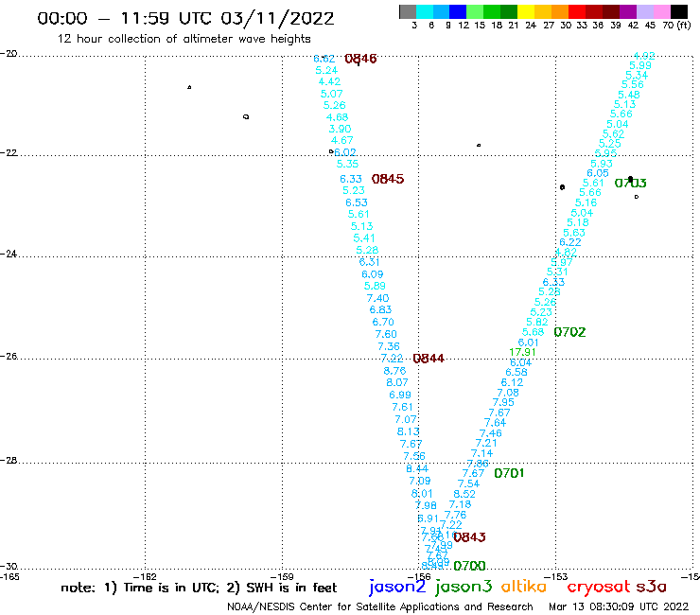Select the 0845 time marker

(x=388, y=179)
